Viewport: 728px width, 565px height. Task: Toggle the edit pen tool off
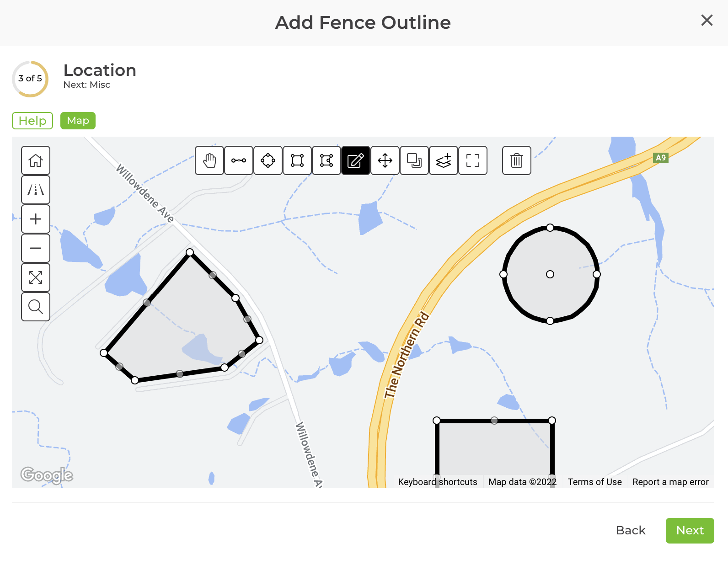[x=355, y=161]
